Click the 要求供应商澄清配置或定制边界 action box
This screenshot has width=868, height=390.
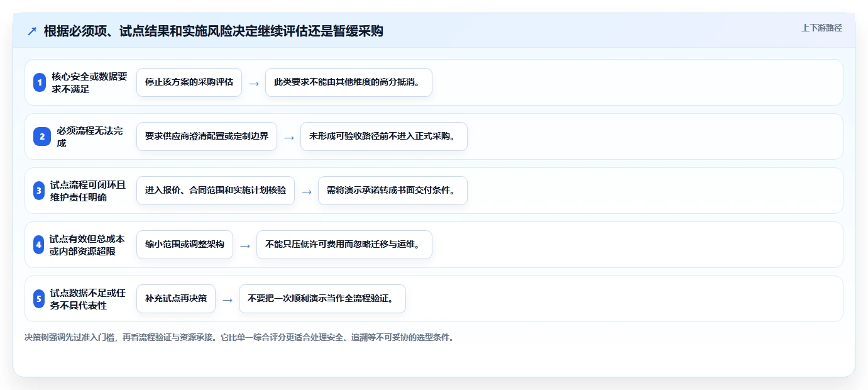click(207, 136)
